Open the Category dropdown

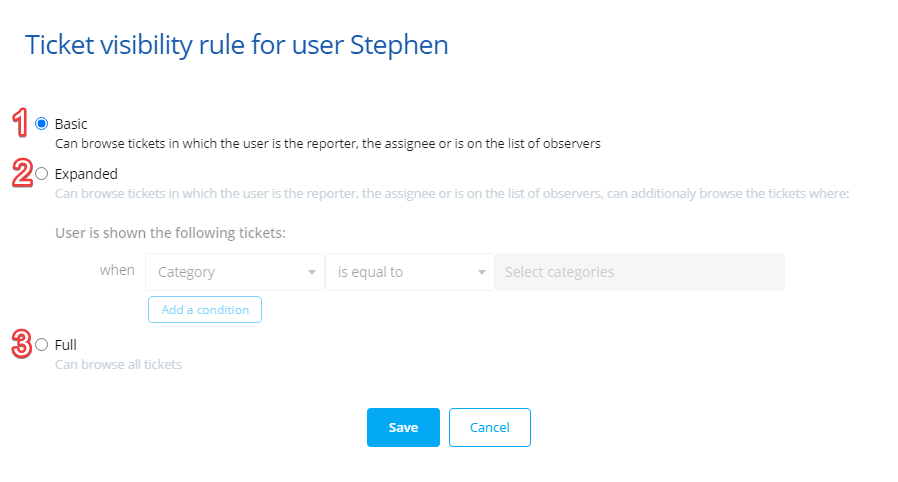(x=234, y=272)
